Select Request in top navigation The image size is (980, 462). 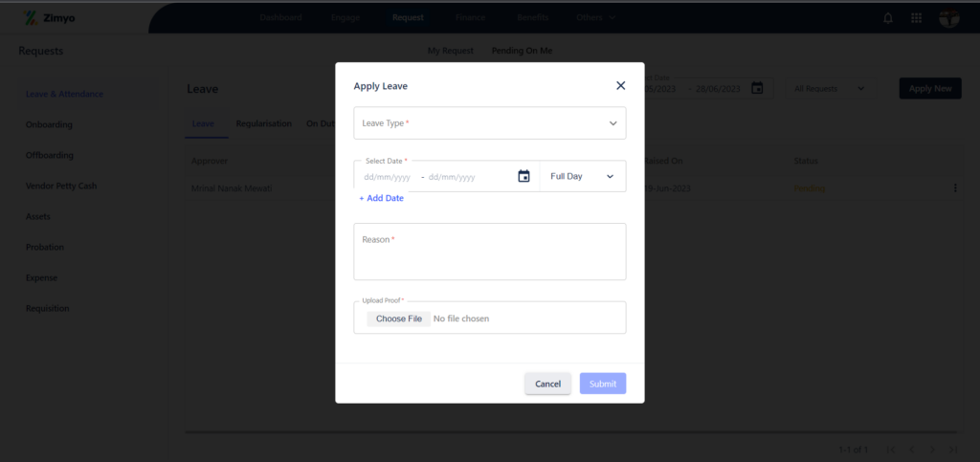pos(408,17)
